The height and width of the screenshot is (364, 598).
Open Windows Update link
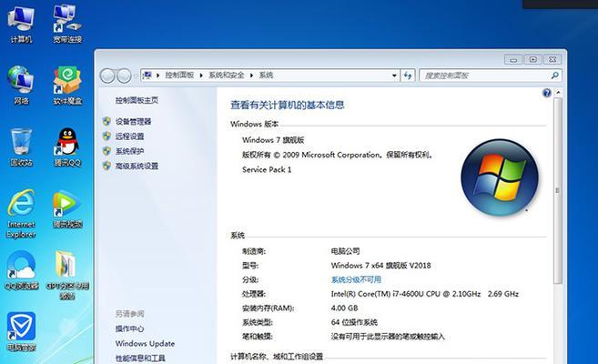click(x=145, y=343)
